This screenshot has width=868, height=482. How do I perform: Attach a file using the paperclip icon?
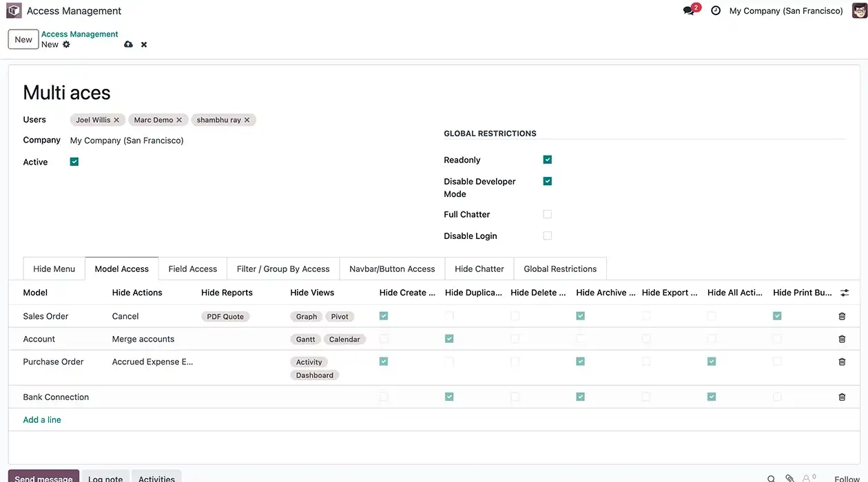[789, 478]
